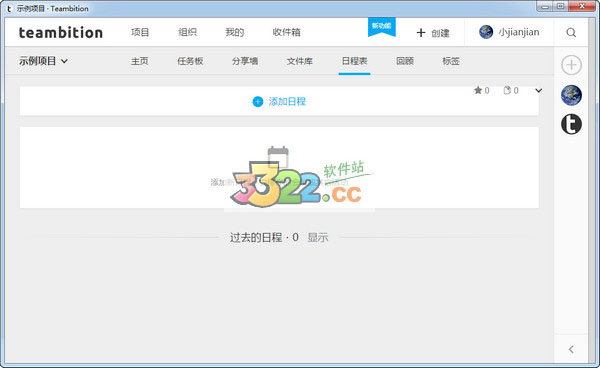Click the 创建 button
The height and width of the screenshot is (368, 600).
(433, 33)
